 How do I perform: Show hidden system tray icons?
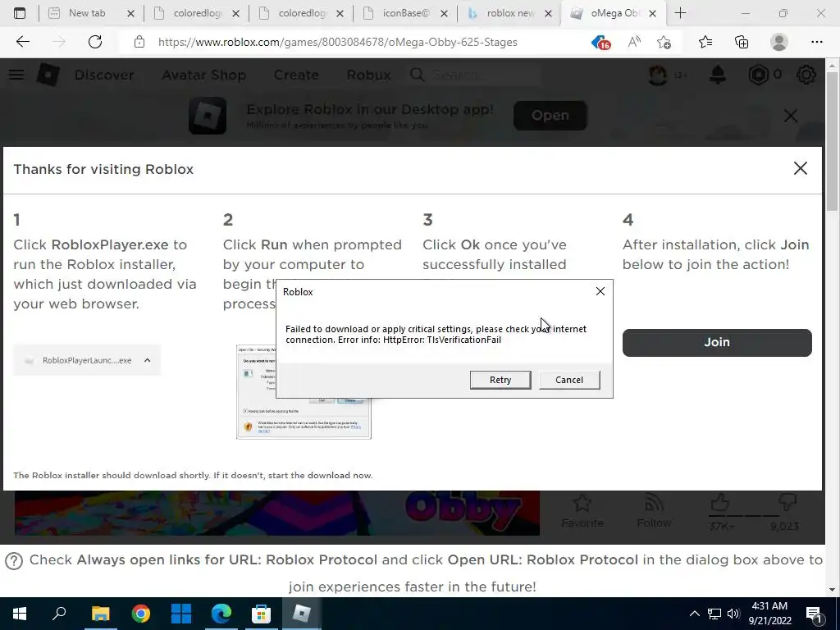click(694, 614)
